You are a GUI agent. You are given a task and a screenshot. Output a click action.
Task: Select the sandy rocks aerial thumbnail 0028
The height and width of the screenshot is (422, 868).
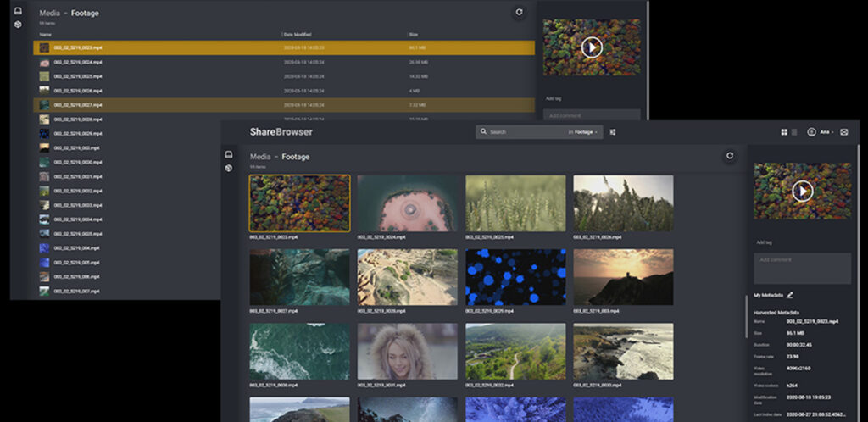(408, 277)
